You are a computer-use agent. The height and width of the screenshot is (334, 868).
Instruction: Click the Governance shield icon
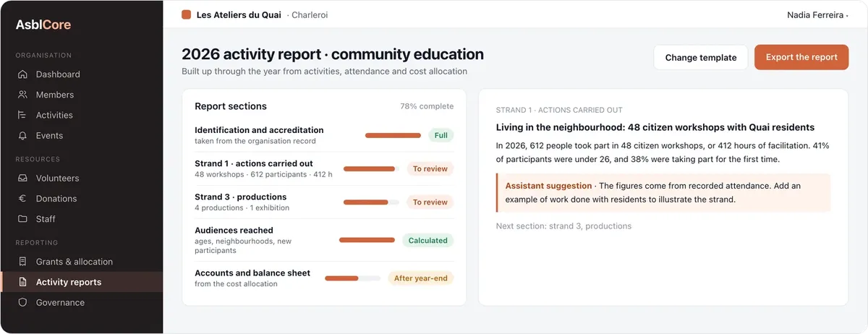(22, 302)
